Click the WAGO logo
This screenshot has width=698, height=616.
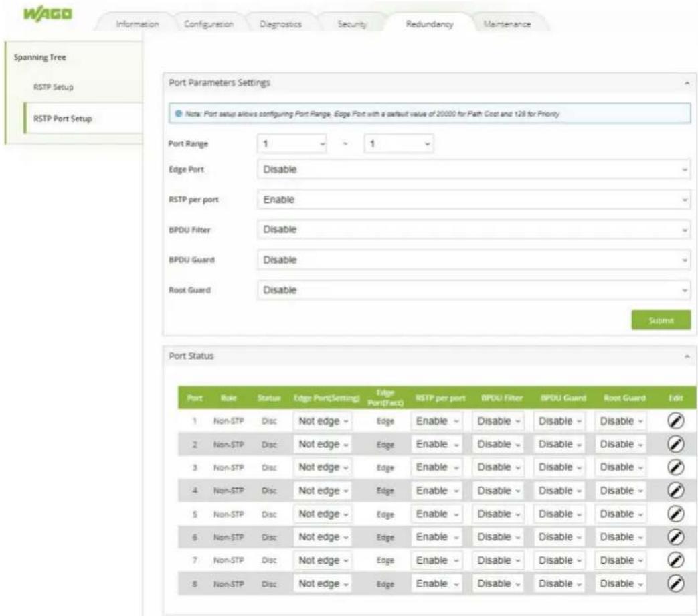pos(48,14)
